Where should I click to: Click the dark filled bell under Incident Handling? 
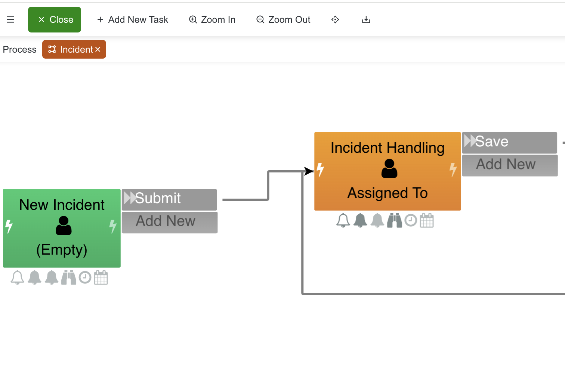tap(360, 220)
